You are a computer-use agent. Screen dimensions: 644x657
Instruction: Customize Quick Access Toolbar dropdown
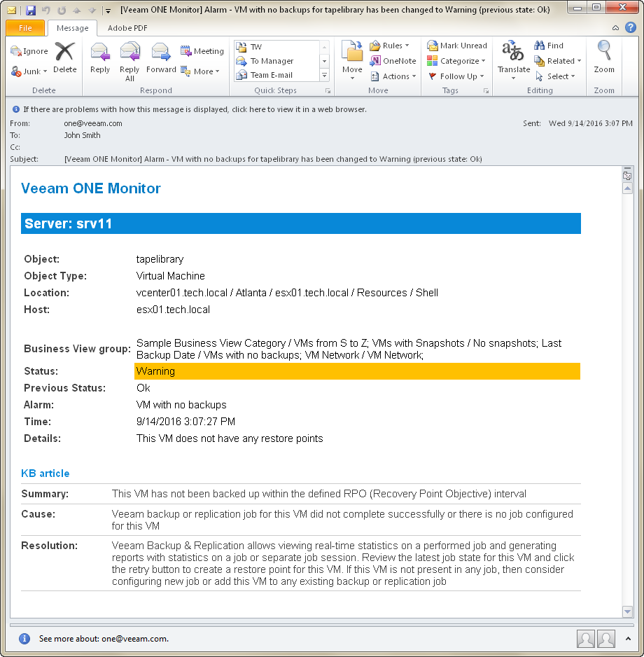point(108,11)
